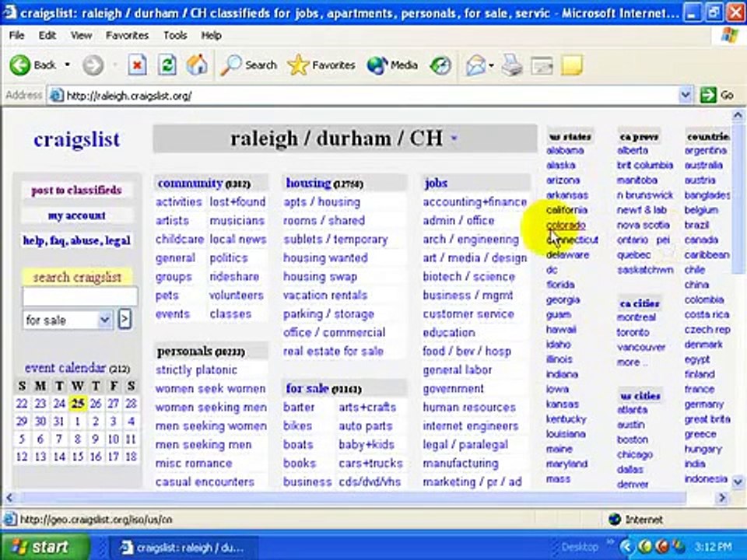Image resolution: width=747 pixels, height=560 pixels.
Task: Click the page icon in address bar
Action: (x=56, y=95)
